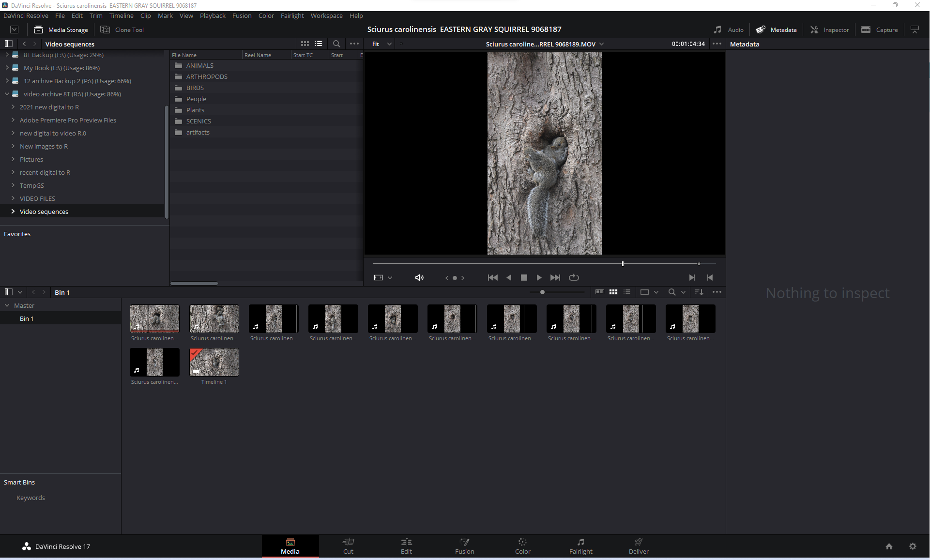Open the Color tab
Viewport: 930px width, 560px height.
pos(522,546)
